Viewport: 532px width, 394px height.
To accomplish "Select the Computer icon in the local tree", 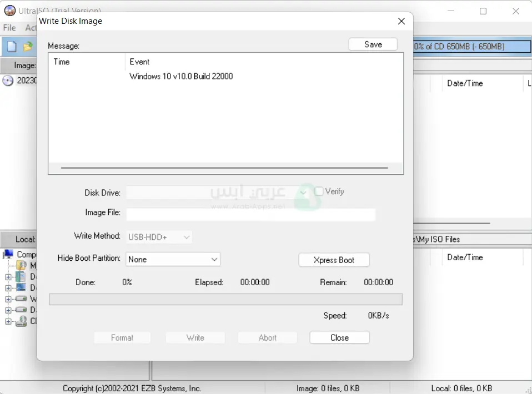I will (9, 254).
